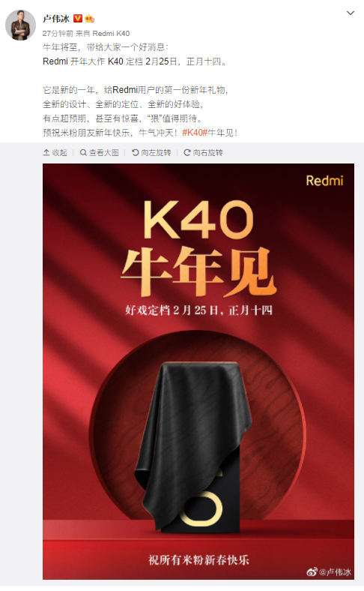Click the username 卢伟冰
This screenshot has width=364, height=591.
coord(56,18)
